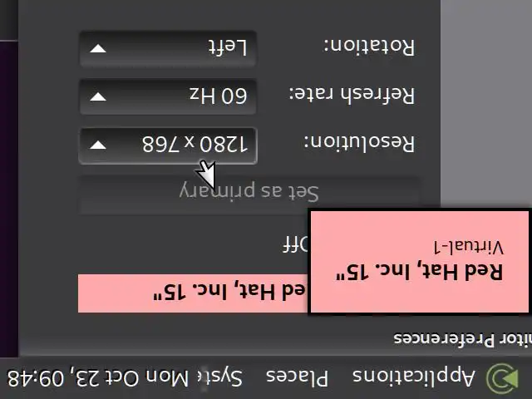Select the Virtual-1 monitor preview box

coord(420,262)
